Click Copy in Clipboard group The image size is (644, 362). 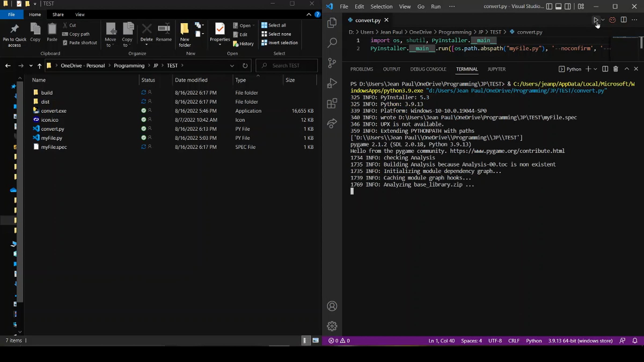click(x=35, y=32)
